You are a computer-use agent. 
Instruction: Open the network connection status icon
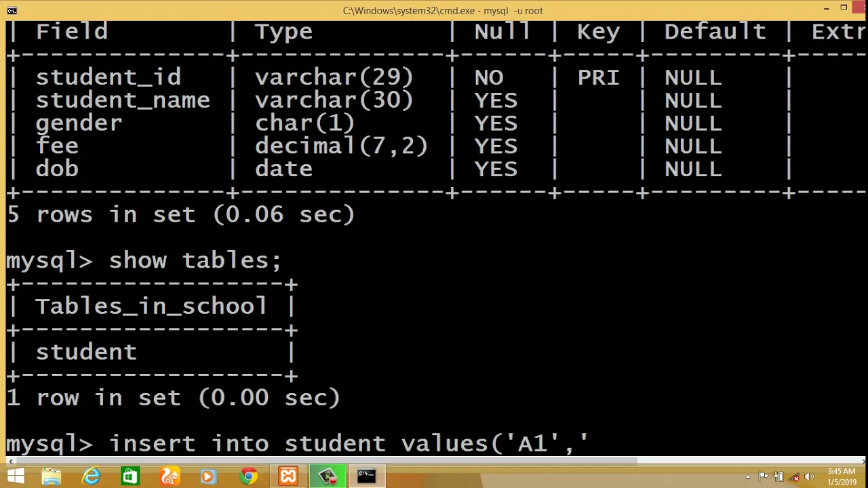[x=794, y=477]
